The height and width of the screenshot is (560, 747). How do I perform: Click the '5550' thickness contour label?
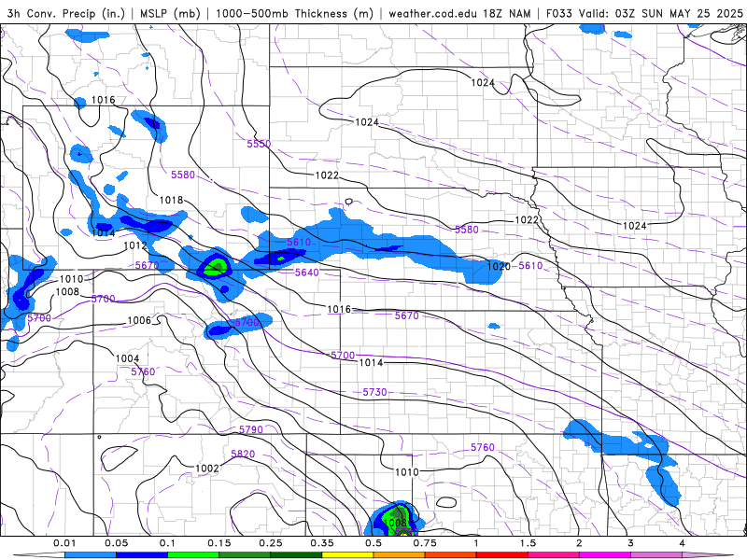(259, 144)
